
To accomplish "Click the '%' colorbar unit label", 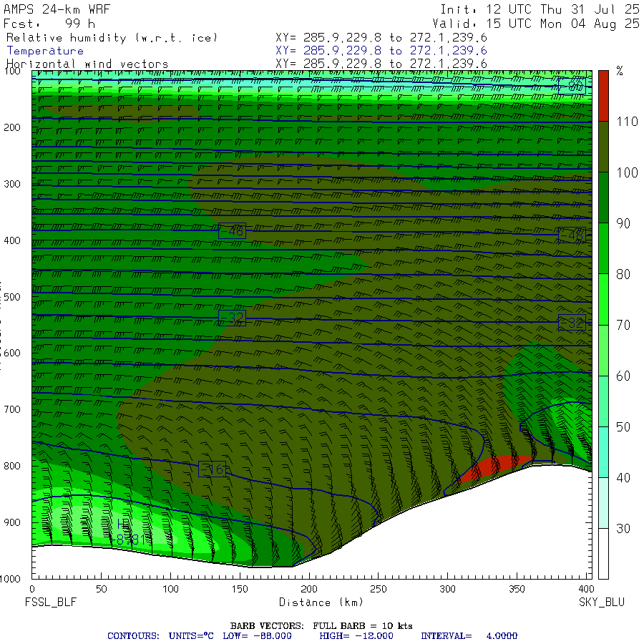I will [x=620, y=71].
